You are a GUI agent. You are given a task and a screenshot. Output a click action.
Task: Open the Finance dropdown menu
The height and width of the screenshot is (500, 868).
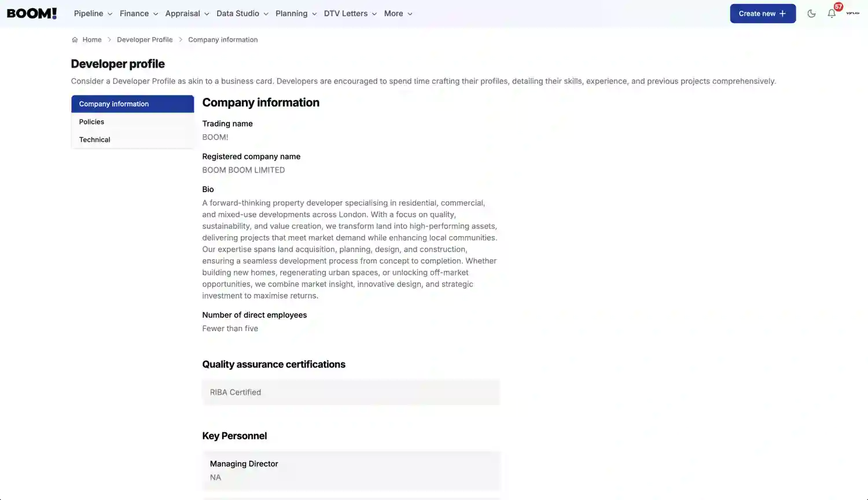point(139,13)
